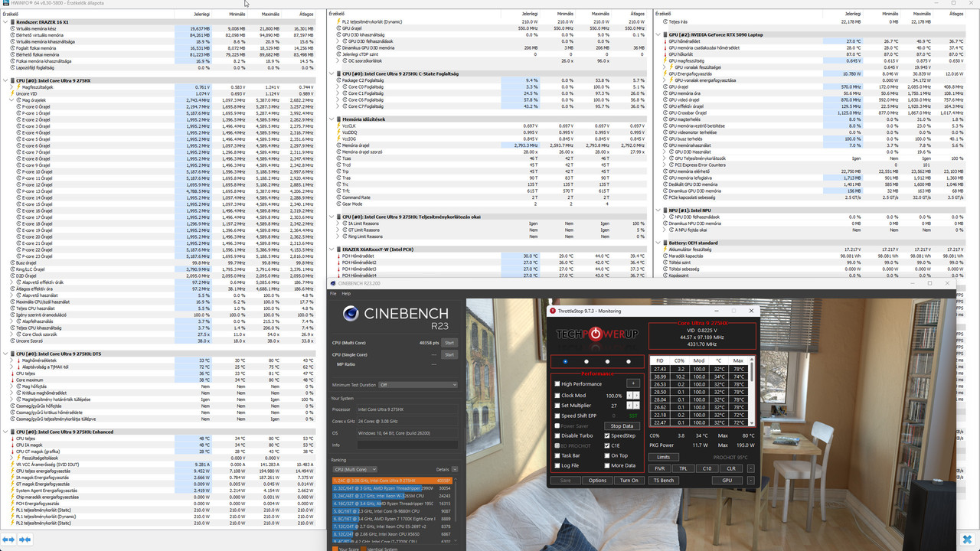This screenshot has height=551, width=980.
Task: Click the Stop Data button in ThrottleStop
Action: [622, 425]
